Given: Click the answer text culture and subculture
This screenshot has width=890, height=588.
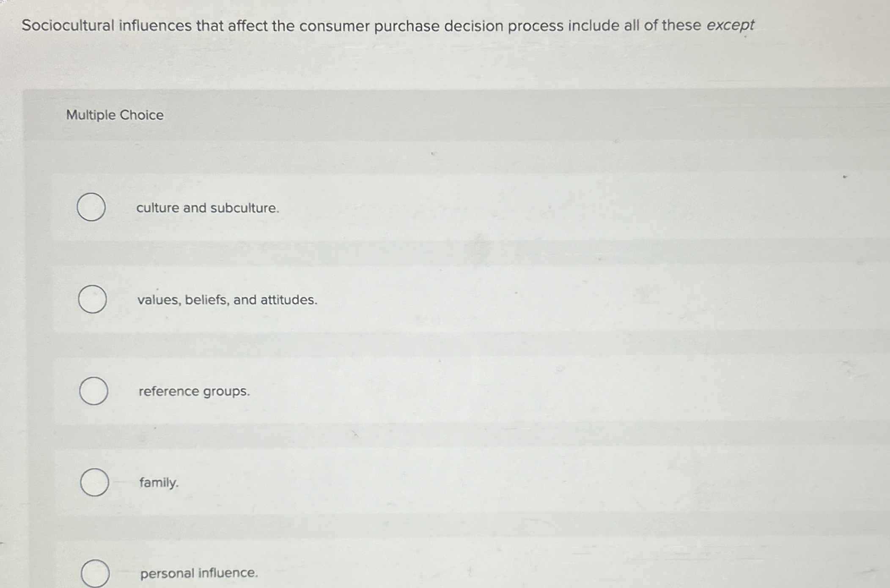Looking at the screenshot, I should pos(207,208).
